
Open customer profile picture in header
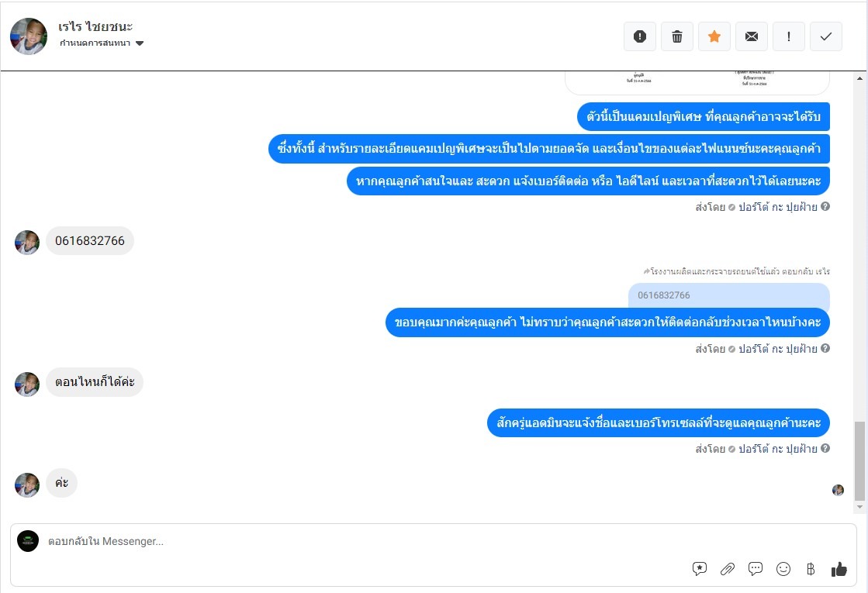tap(29, 36)
